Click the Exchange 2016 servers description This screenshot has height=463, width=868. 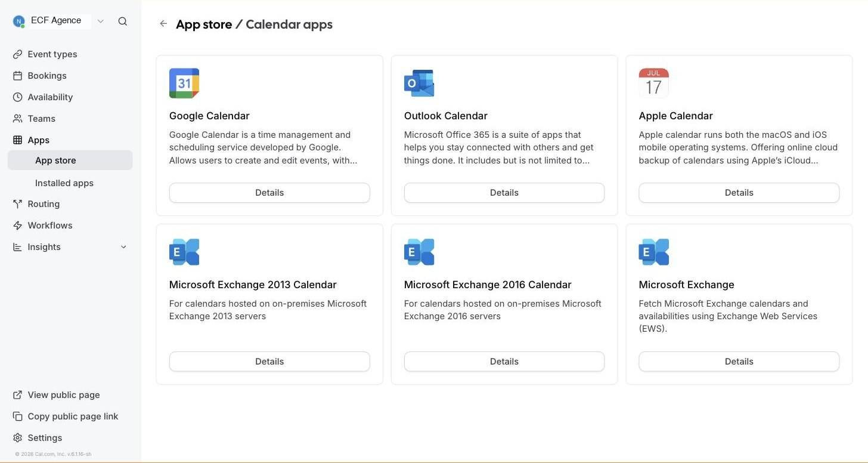point(503,310)
